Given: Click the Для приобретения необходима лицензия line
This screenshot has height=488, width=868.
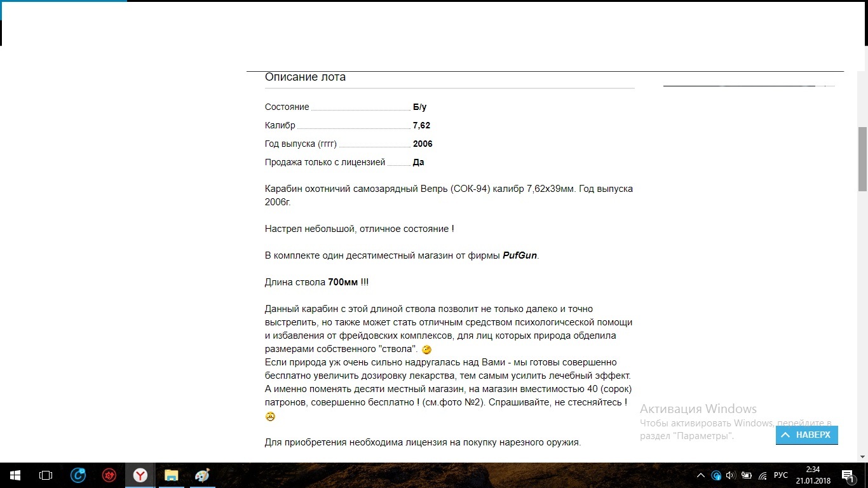Looking at the screenshot, I should coord(423,442).
